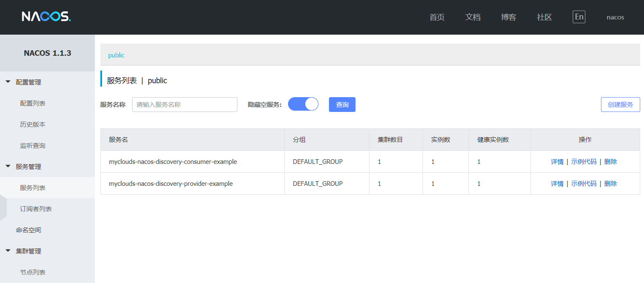The height and width of the screenshot is (283, 644).
Task: Open 历史版本 in the sidebar
Action: point(33,124)
